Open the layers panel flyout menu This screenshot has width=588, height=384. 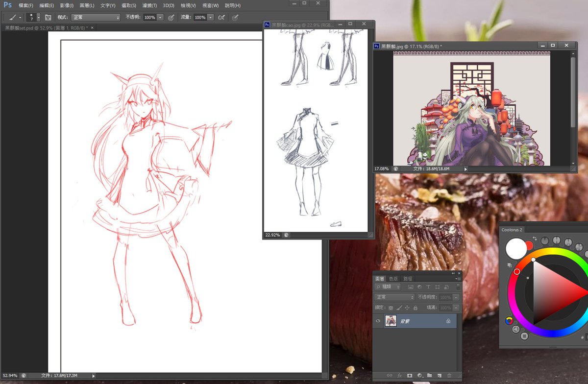click(458, 279)
